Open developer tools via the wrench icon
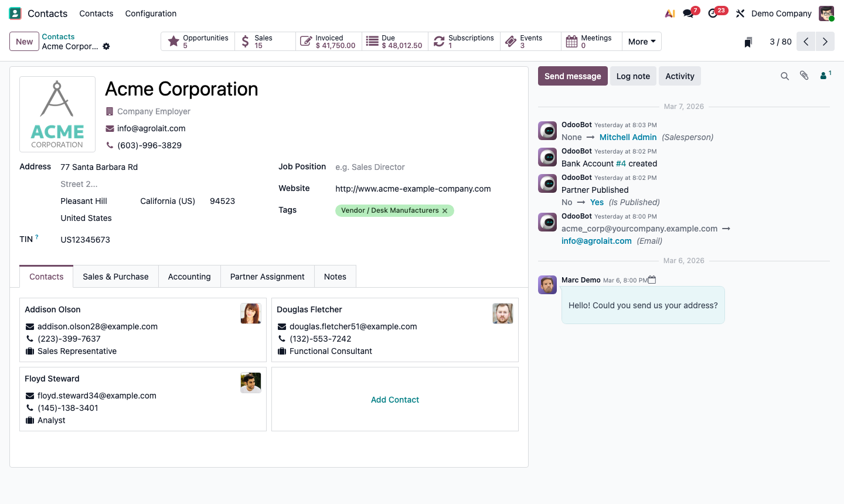 click(x=740, y=13)
